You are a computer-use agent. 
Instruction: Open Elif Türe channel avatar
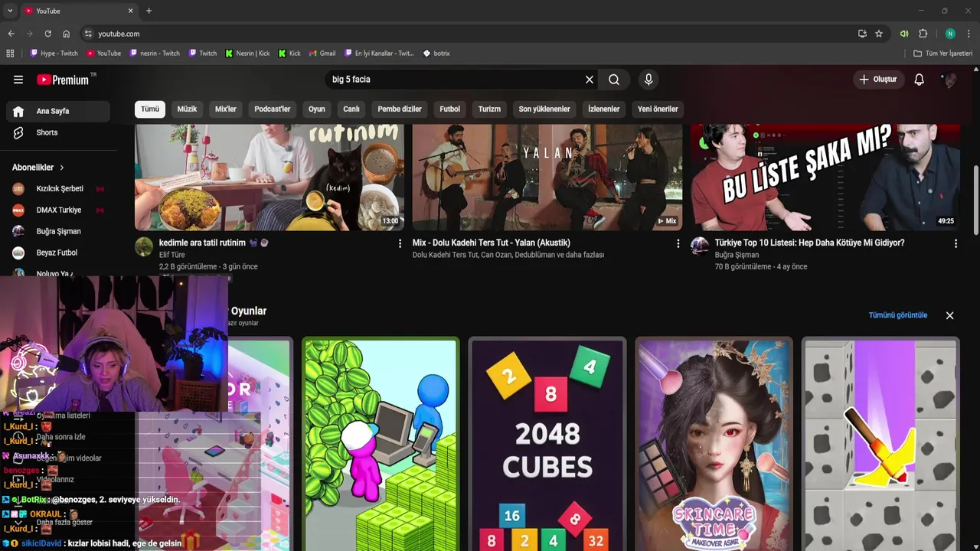(x=144, y=246)
